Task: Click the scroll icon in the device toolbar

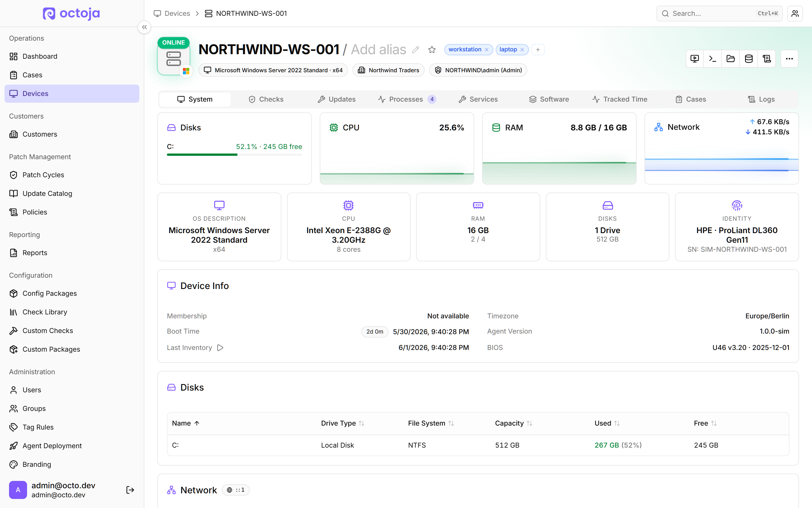Action: 767,59
